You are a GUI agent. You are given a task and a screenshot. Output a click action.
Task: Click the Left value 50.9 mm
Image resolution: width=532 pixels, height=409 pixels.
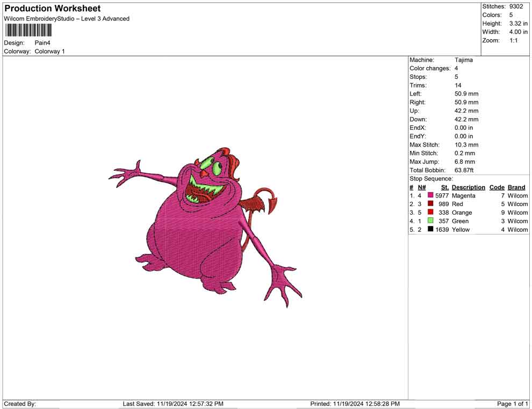[x=466, y=94]
